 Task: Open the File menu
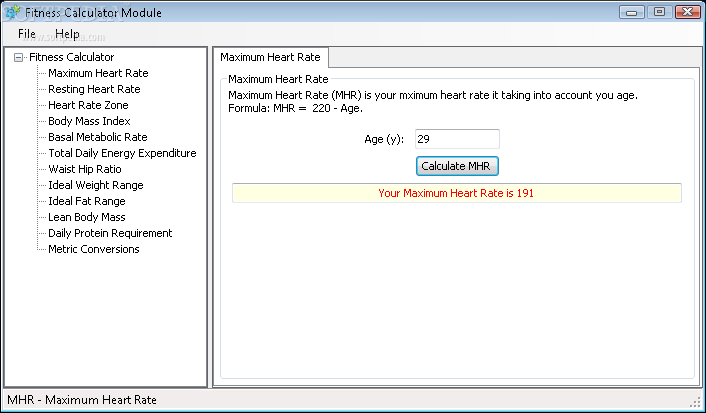tap(27, 34)
